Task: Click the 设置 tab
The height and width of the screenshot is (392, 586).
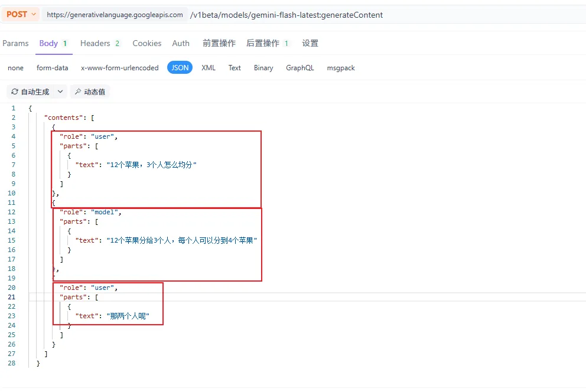Action: [x=310, y=43]
